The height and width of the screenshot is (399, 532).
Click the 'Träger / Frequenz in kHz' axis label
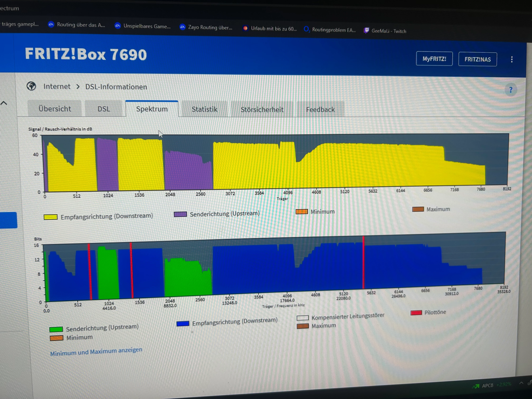tap(283, 306)
